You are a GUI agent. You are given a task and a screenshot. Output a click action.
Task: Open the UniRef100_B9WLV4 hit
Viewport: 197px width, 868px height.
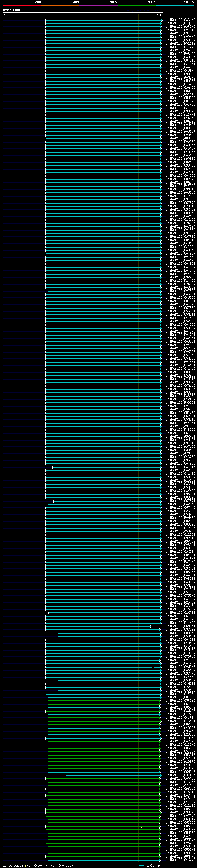click(180, 853)
